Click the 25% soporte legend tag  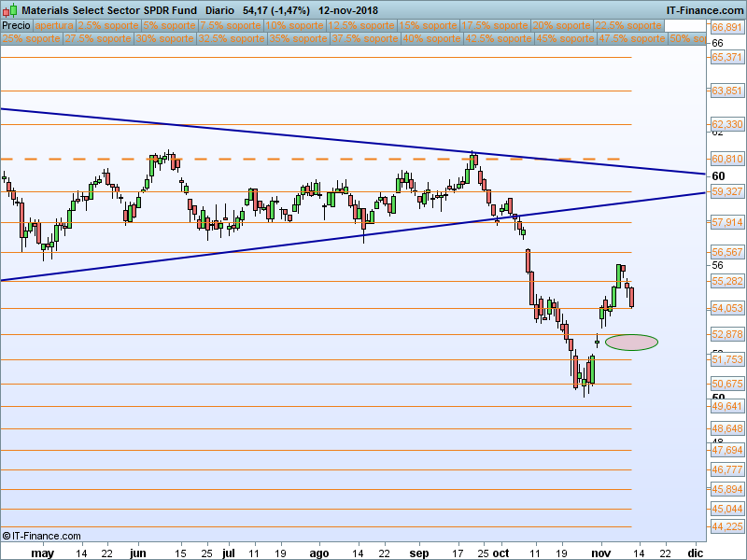point(31,39)
